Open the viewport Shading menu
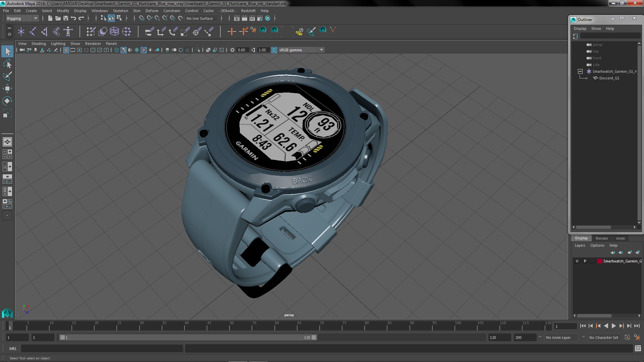Screen dimensions: 644x362 (x=39, y=44)
